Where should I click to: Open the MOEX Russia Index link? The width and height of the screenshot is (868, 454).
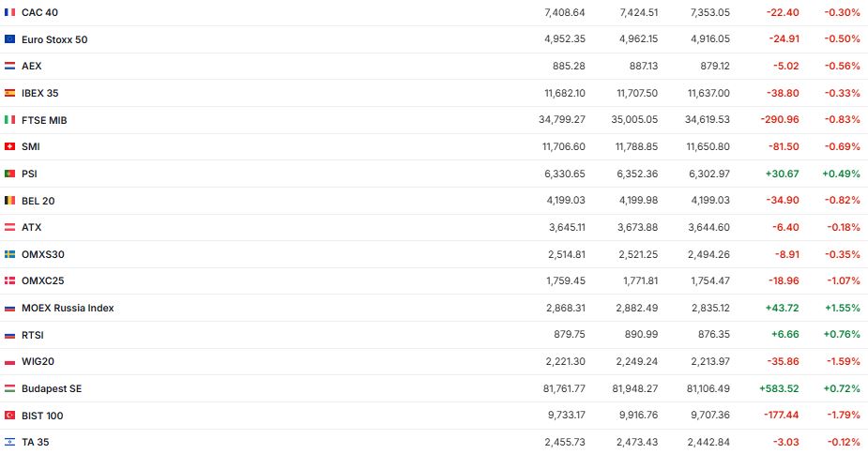click(68, 308)
